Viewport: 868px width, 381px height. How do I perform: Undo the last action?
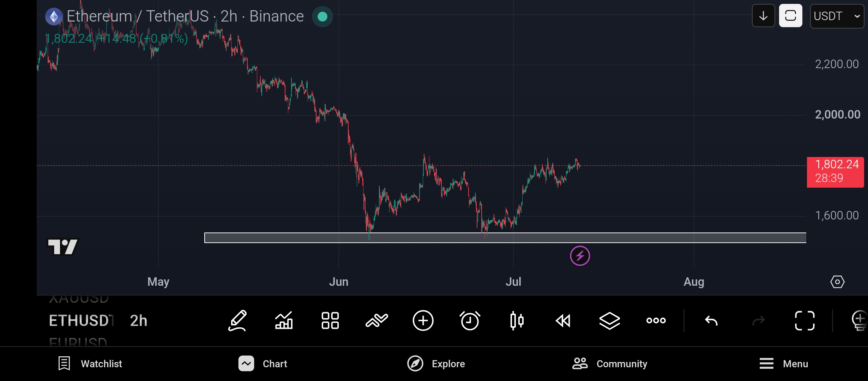click(711, 321)
